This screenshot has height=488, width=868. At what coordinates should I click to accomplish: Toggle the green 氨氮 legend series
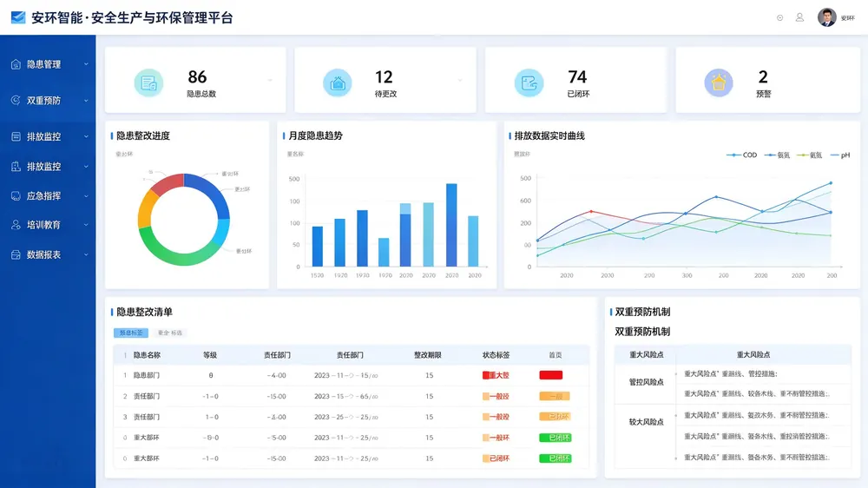coord(809,155)
